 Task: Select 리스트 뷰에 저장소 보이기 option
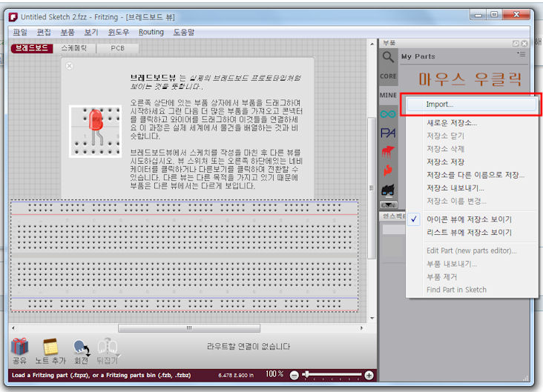click(469, 233)
